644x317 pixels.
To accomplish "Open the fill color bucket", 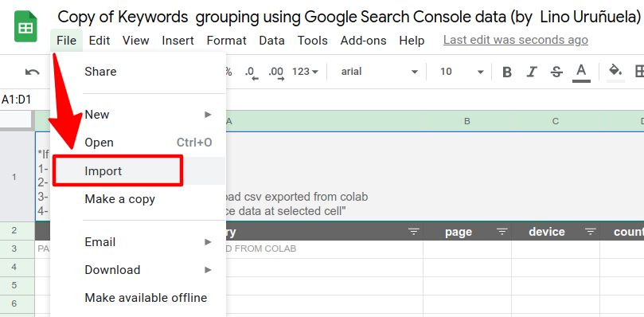I will pyautogui.click(x=615, y=72).
